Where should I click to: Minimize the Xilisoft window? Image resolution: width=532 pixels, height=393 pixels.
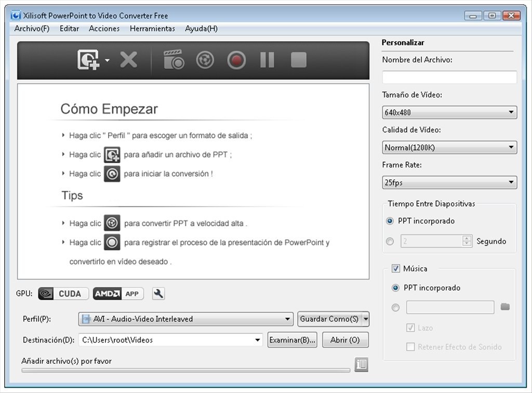click(x=473, y=16)
